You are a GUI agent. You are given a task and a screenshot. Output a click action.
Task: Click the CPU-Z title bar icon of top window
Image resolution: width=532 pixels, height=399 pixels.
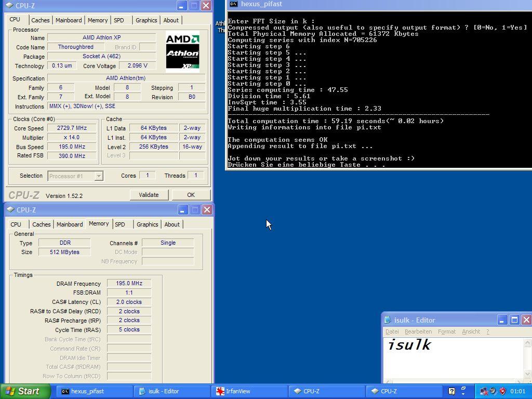click(x=10, y=5)
